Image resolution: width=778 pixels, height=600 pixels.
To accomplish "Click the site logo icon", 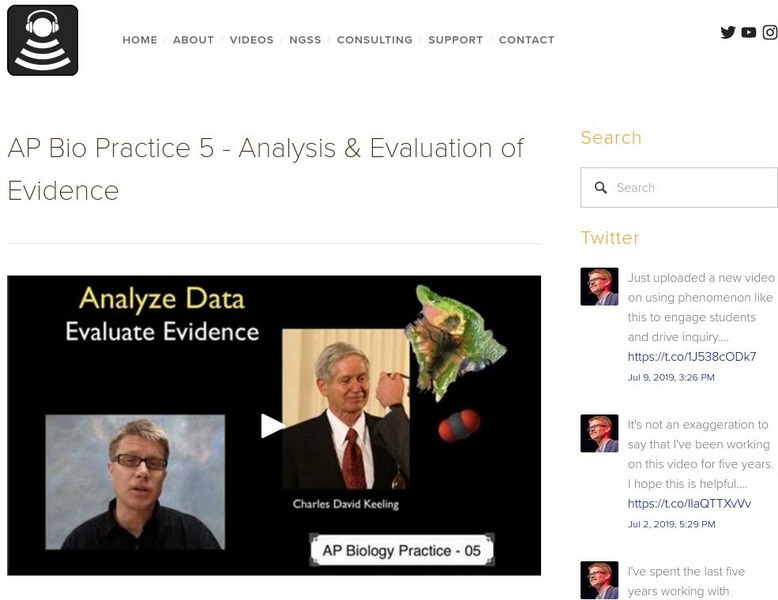I will pyautogui.click(x=43, y=40).
